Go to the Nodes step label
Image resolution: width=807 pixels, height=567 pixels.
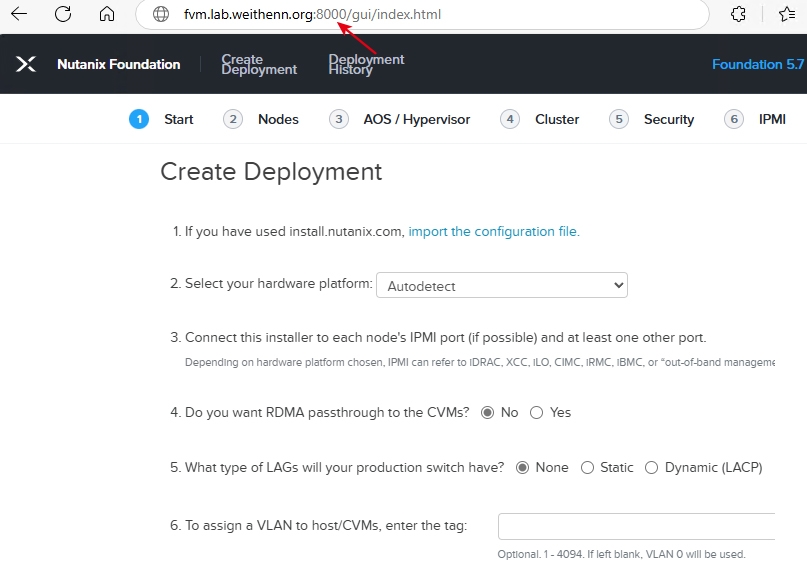(278, 119)
